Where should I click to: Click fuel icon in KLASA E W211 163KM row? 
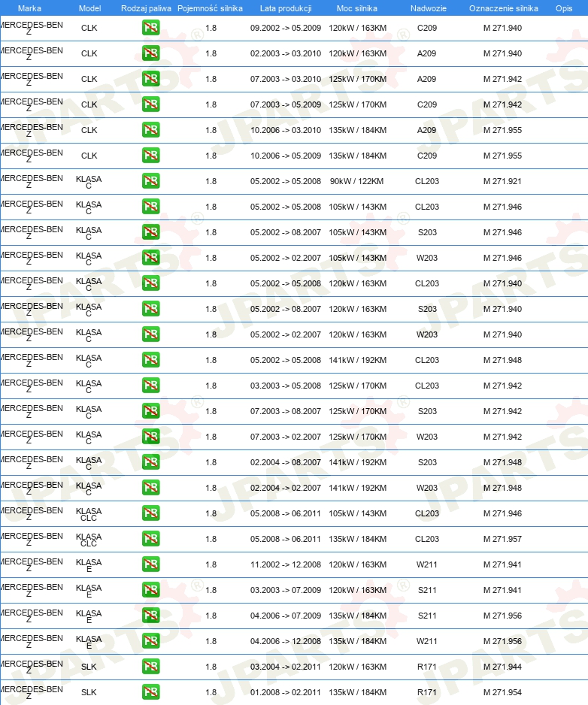(150, 564)
